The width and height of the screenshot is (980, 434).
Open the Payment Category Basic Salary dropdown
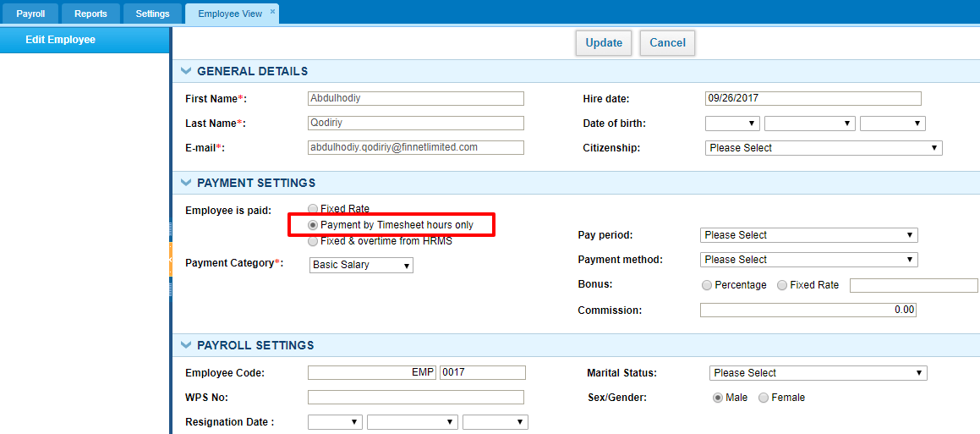tap(361, 265)
